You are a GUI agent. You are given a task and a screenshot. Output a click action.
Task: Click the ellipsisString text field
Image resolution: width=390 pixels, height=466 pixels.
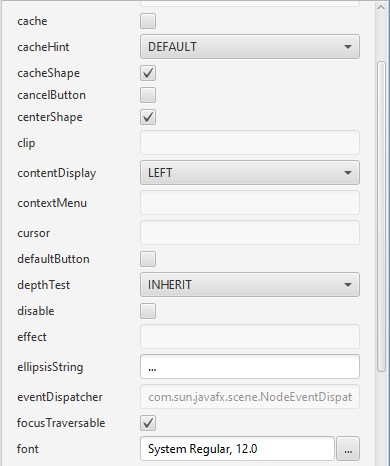click(250, 367)
